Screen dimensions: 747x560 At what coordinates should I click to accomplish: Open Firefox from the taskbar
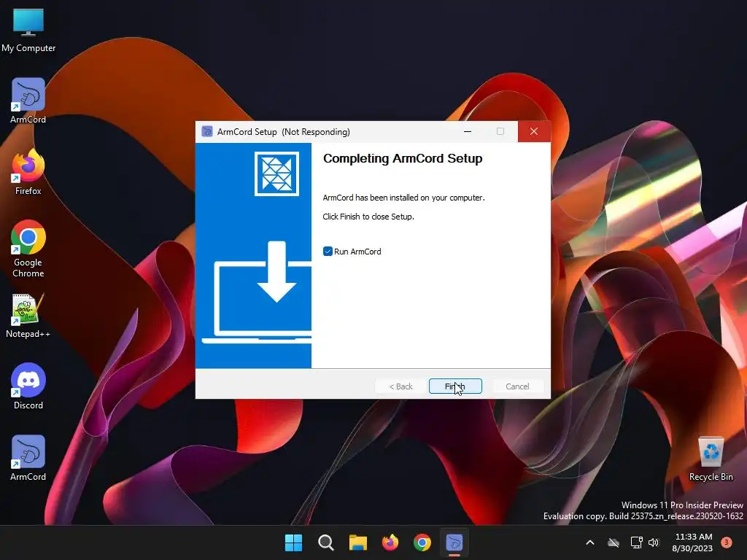pos(390,542)
